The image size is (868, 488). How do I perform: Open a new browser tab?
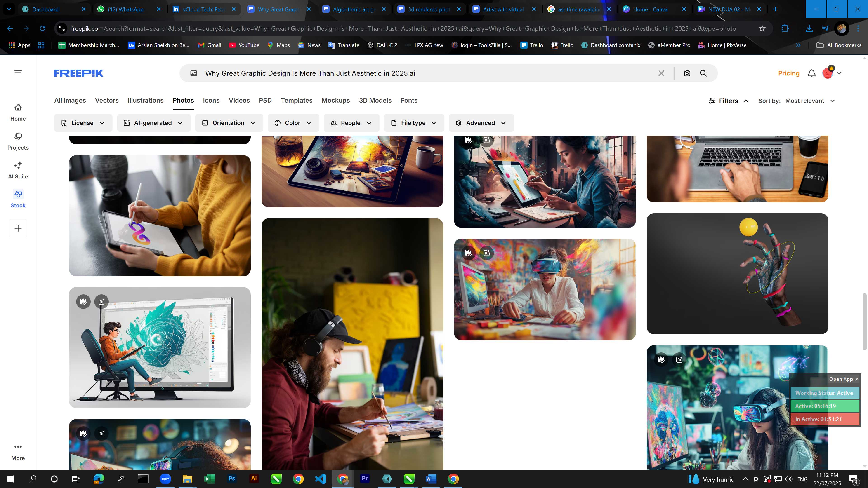(775, 9)
